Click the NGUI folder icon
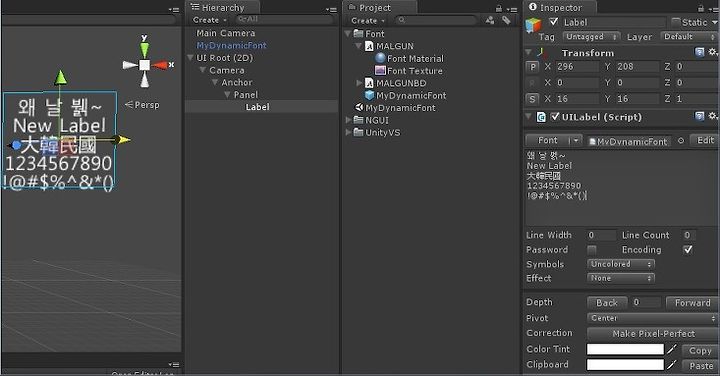720x376 pixels. 359,120
